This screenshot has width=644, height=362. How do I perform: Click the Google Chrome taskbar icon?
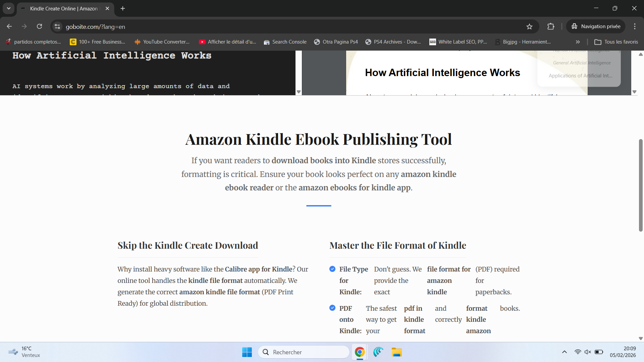click(x=360, y=352)
